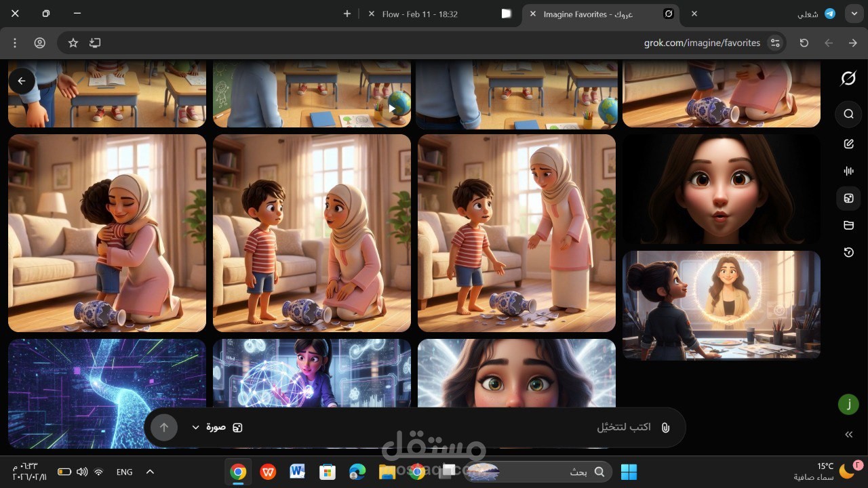Open the blue digital tunnel thumbnail
This screenshot has width=868, height=488.
click(107, 393)
